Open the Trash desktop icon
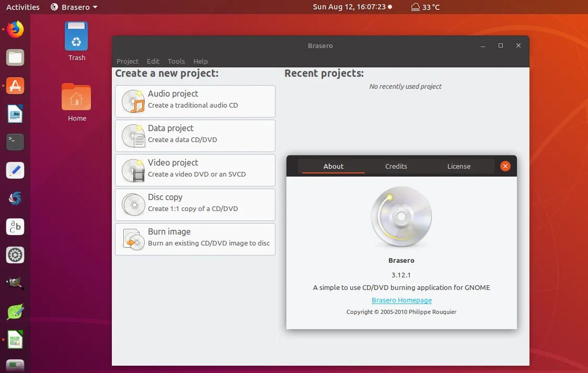This screenshot has height=373, width=588. point(76,37)
